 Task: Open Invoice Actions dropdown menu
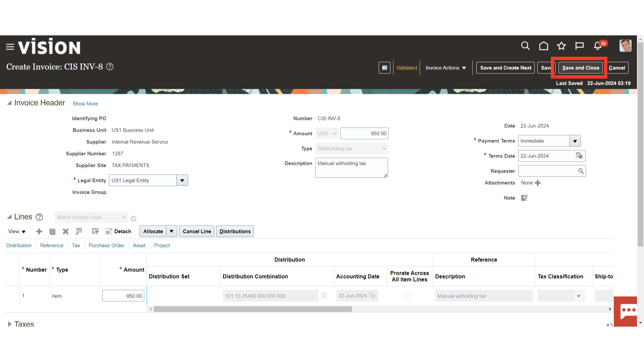click(446, 68)
